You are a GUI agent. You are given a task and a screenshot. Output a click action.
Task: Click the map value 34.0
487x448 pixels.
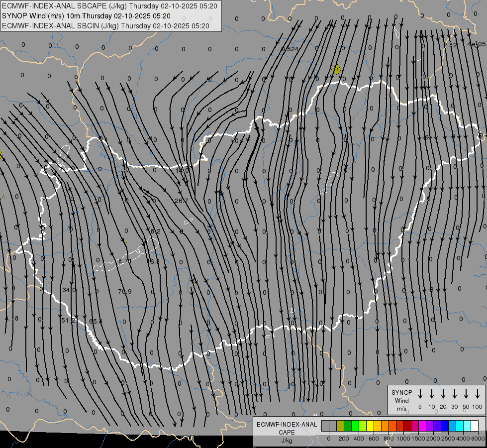(69, 290)
